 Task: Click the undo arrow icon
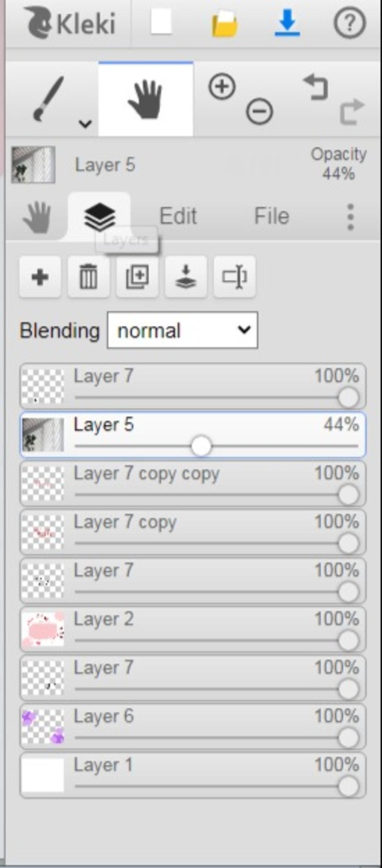[316, 87]
